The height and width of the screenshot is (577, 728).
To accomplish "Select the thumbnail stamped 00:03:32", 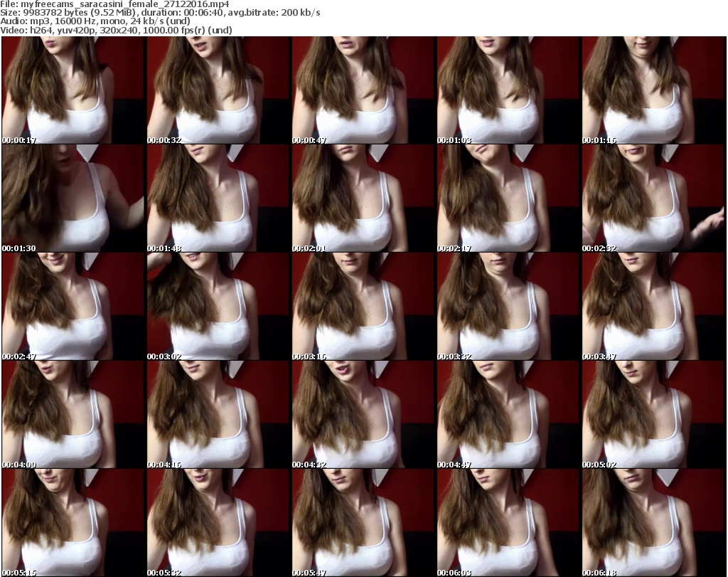I will coord(508,307).
